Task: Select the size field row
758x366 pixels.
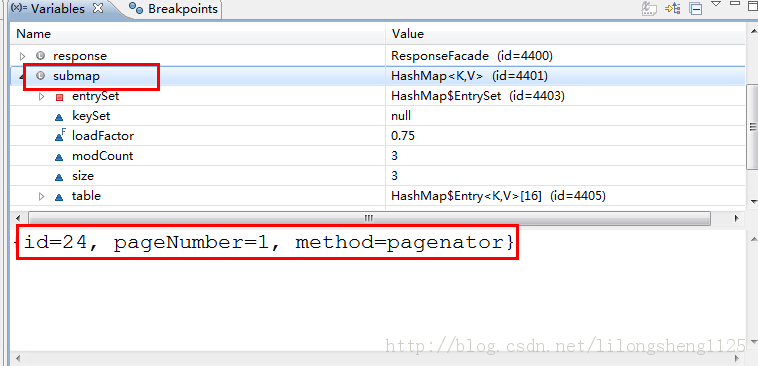Action: point(378,176)
